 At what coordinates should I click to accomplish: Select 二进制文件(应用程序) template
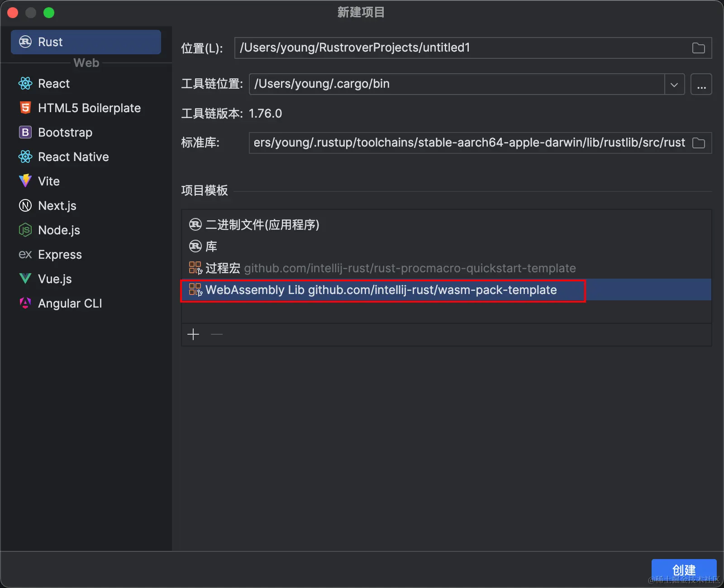click(446, 224)
